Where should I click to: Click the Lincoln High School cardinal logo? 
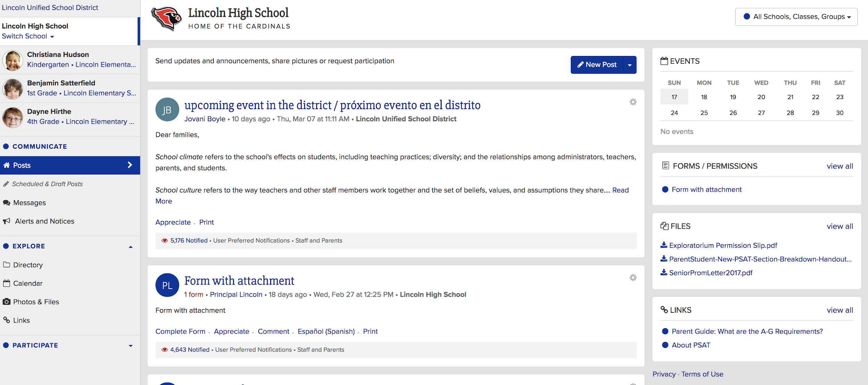point(166,18)
